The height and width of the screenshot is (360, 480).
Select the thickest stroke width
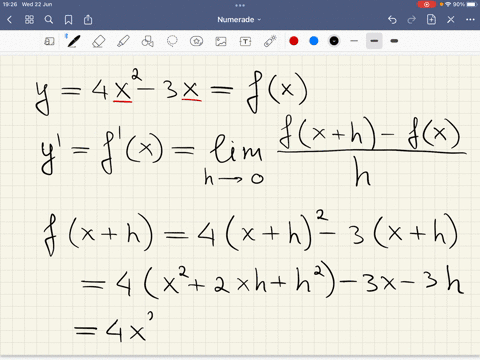pyautogui.click(x=394, y=41)
